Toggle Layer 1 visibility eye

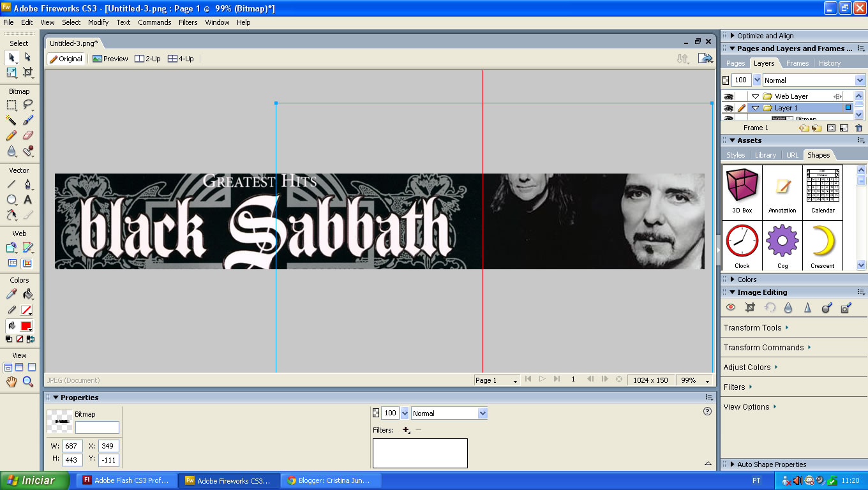coord(728,108)
